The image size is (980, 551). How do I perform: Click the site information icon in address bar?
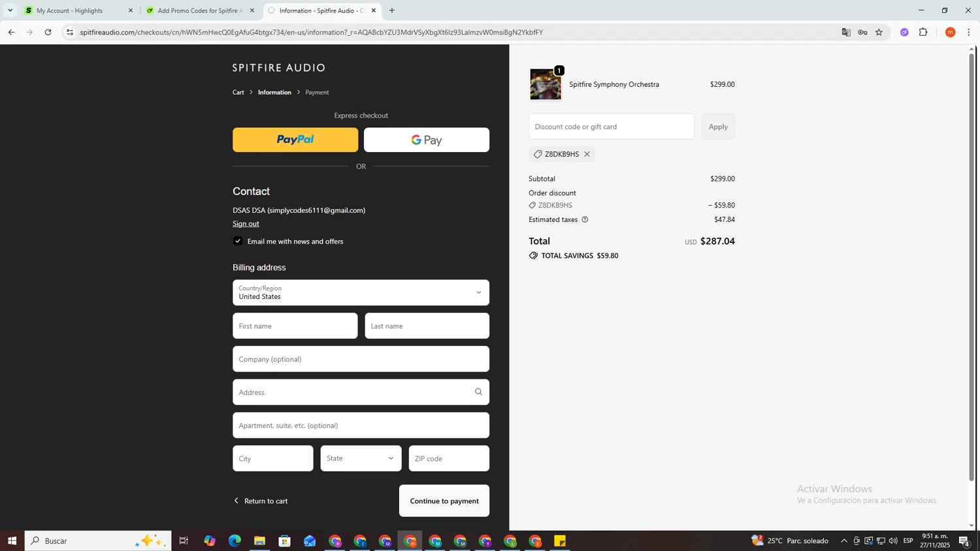[x=70, y=32]
